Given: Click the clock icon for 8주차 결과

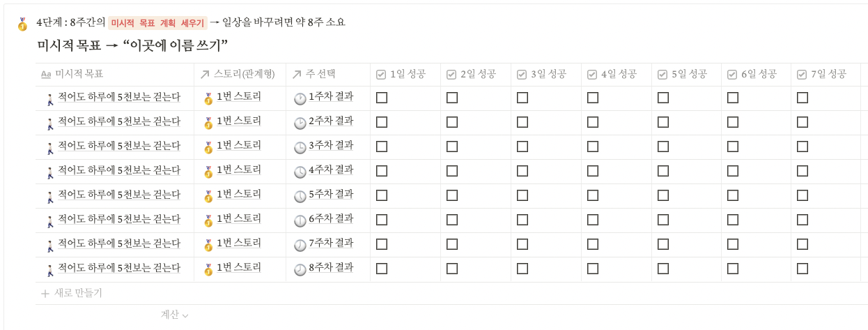Looking at the screenshot, I should click(x=300, y=270).
